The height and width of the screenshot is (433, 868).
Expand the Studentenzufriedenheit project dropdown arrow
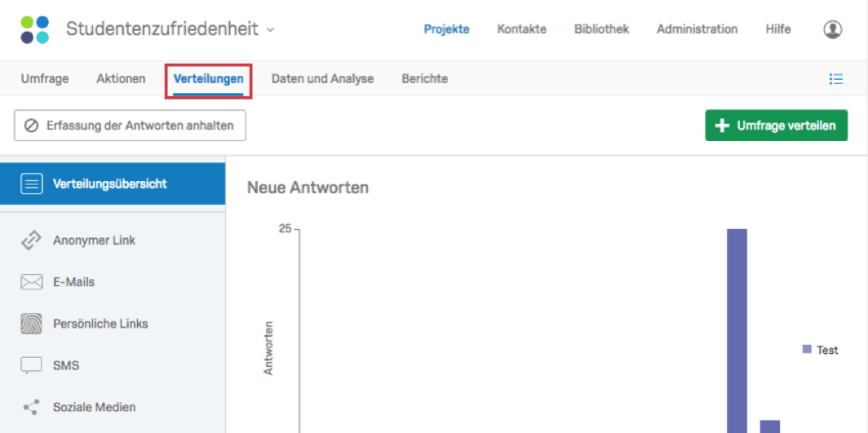pos(270,29)
